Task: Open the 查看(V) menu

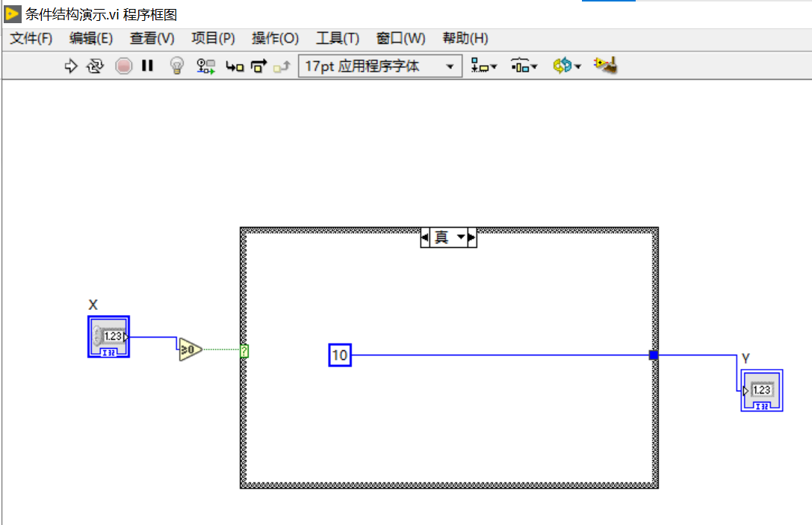Action: coord(152,38)
